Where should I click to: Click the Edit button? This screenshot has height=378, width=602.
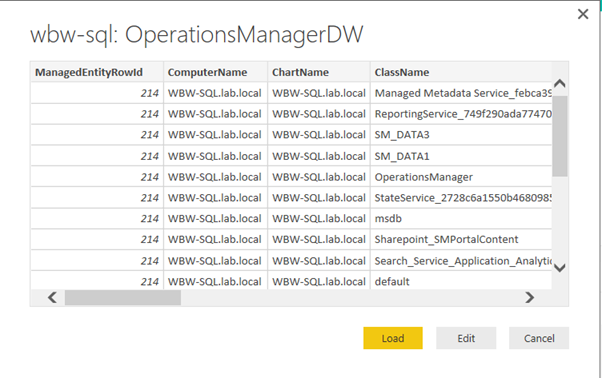coord(466,338)
